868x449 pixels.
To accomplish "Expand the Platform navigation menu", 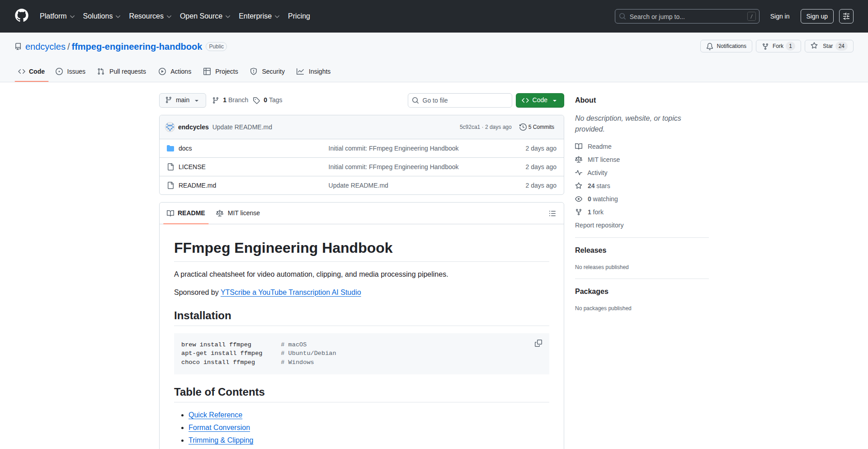I will [x=57, y=16].
